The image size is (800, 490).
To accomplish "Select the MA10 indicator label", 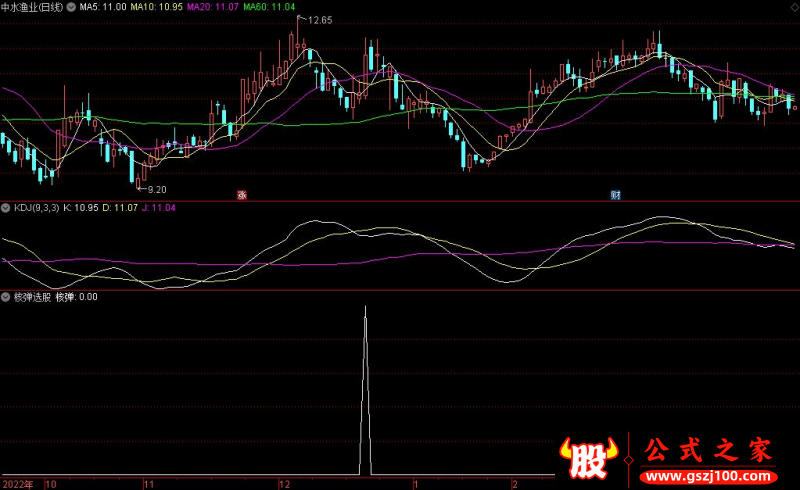I will click(157, 6).
